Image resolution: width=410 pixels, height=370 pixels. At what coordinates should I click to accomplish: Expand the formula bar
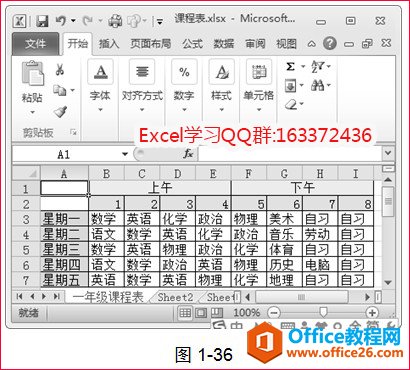pos(388,153)
